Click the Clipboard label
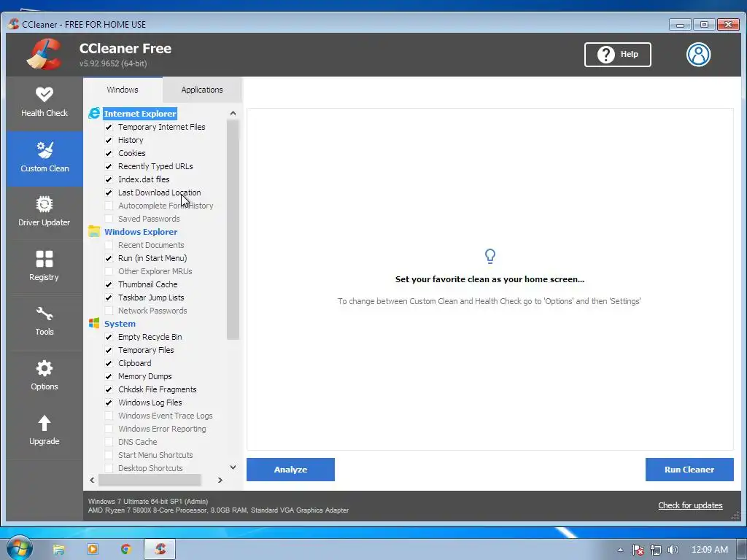This screenshot has height=560, width=747. 135,363
